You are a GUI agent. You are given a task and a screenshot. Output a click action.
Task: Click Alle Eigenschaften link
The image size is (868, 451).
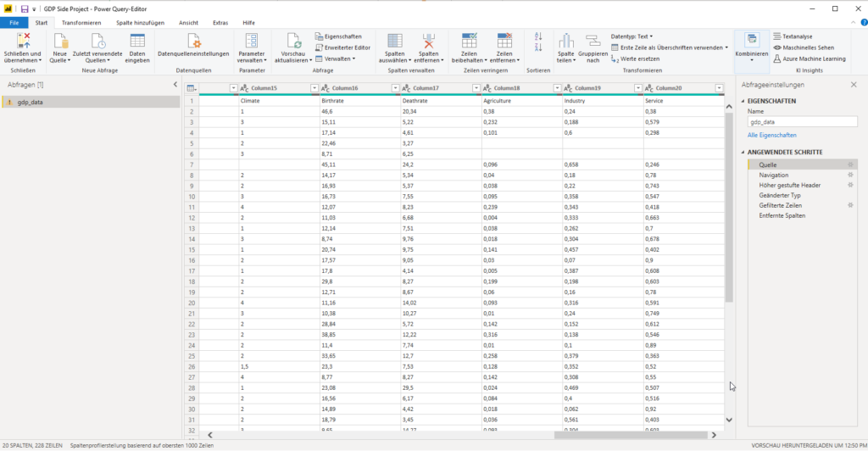(x=771, y=135)
